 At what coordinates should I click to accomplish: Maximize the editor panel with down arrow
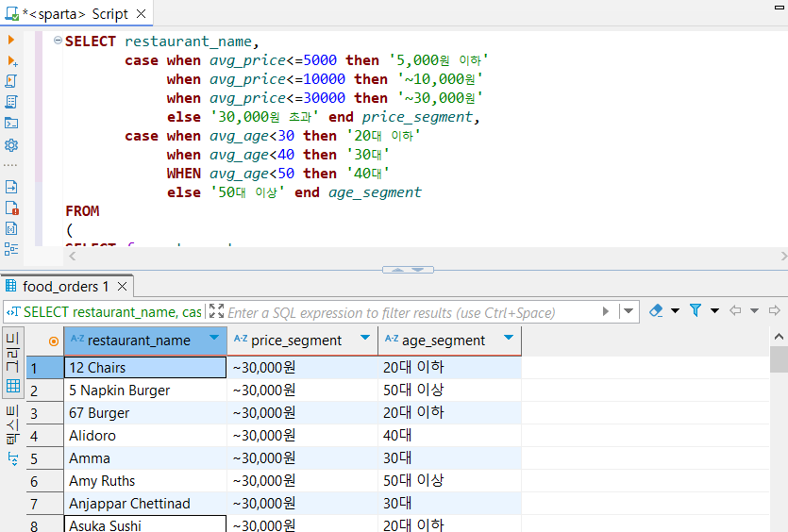(x=418, y=270)
